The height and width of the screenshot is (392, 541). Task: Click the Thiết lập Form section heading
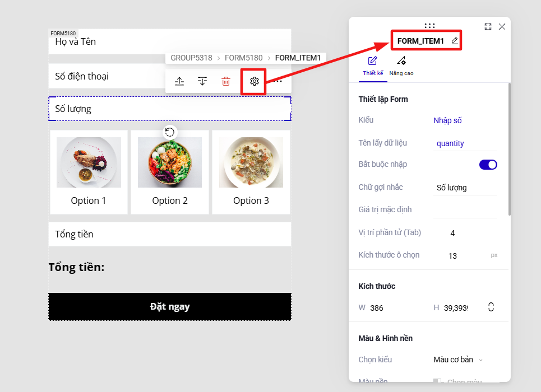click(x=383, y=99)
